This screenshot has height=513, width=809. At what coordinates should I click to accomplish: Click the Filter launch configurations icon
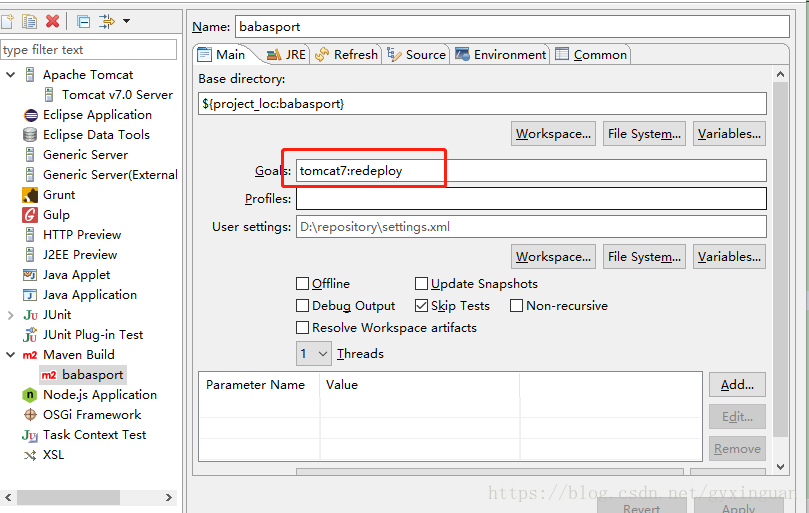[x=107, y=22]
